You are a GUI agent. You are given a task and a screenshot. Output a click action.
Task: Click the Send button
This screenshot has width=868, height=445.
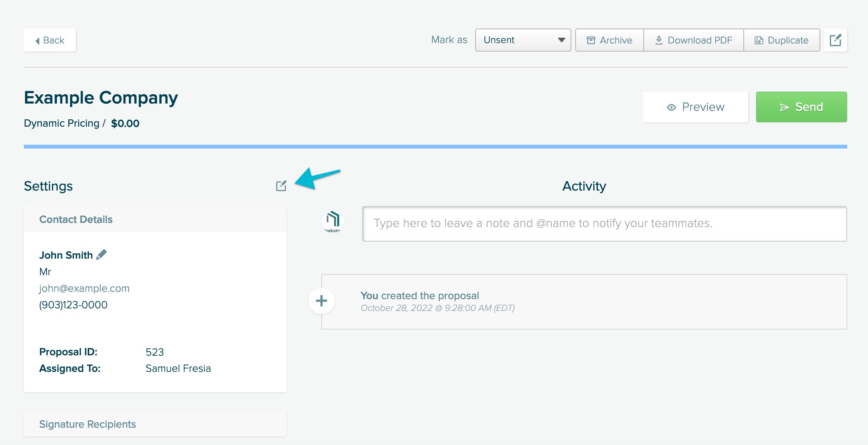[x=801, y=107]
